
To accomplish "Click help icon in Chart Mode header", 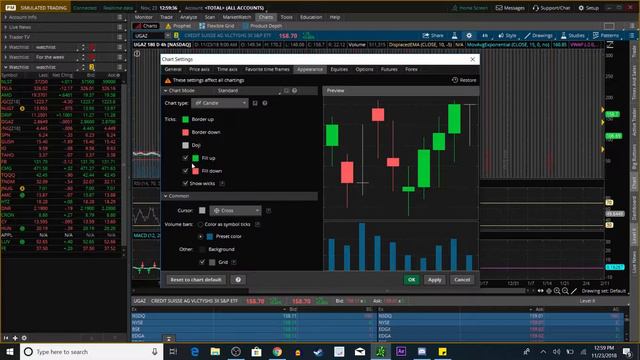I will (295, 91).
